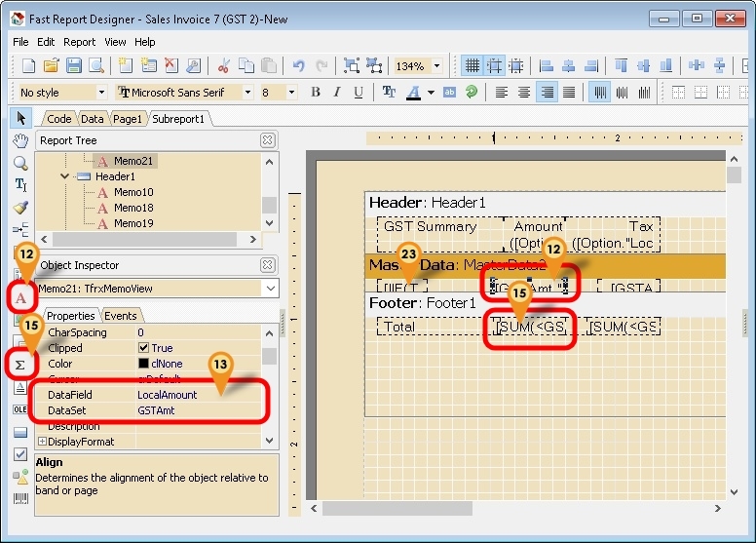This screenshot has height=543, width=756.
Task: Click the clNone color swatch
Action: (x=143, y=364)
